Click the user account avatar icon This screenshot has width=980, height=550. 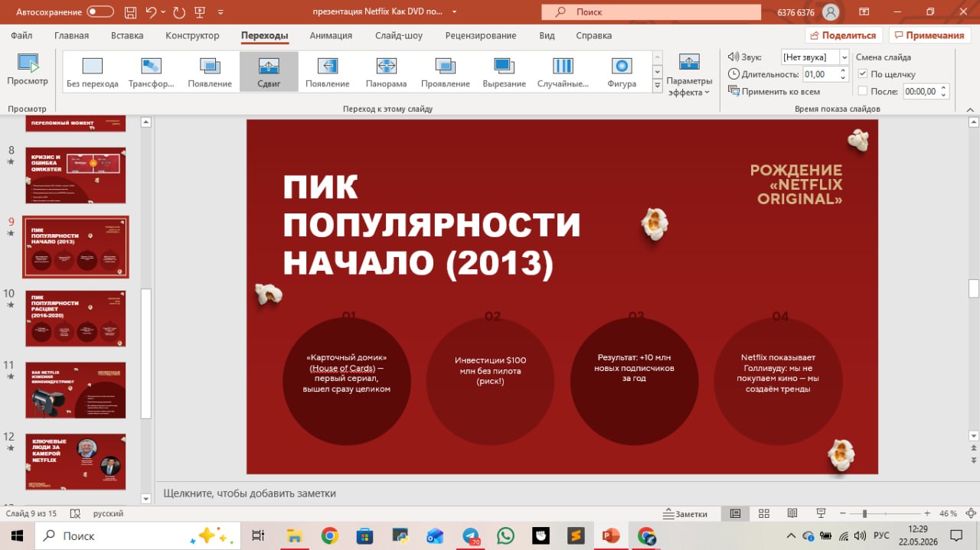pos(830,12)
